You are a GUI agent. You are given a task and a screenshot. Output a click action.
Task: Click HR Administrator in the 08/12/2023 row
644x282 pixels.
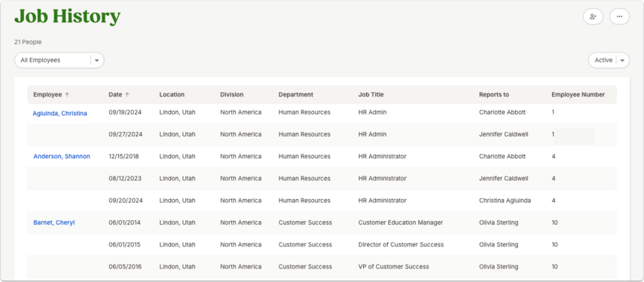(x=383, y=179)
